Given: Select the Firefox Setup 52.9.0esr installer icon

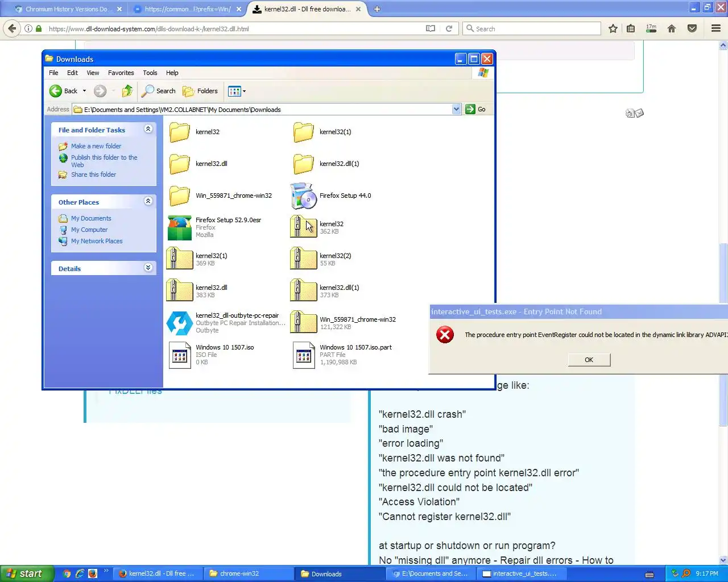Looking at the screenshot, I should click(x=180, y=228).
